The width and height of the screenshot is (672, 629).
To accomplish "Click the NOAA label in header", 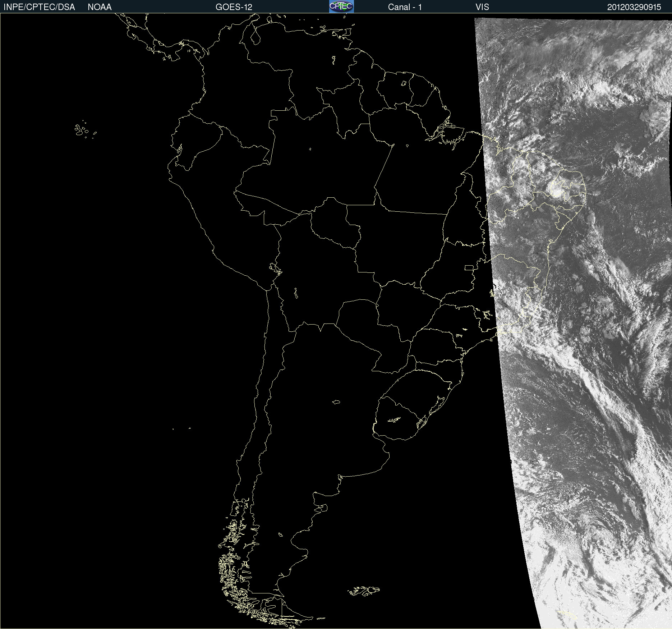I will [x=100, y=7].
